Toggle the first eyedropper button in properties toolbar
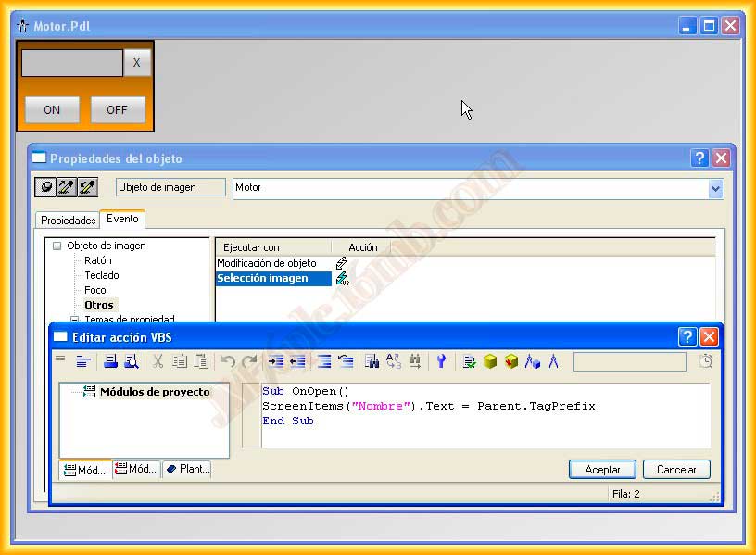The width and height of the screenshot is (756, 555). click(x=66, y=187)
